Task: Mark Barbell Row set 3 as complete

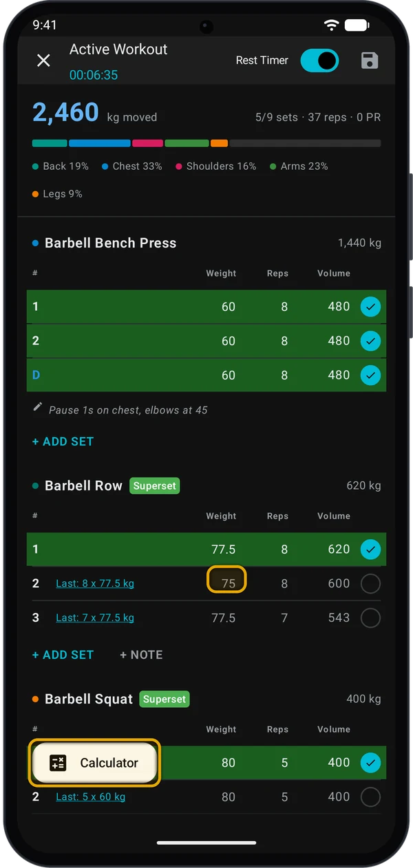Action: pyautogui.click(x=370, y=618)
